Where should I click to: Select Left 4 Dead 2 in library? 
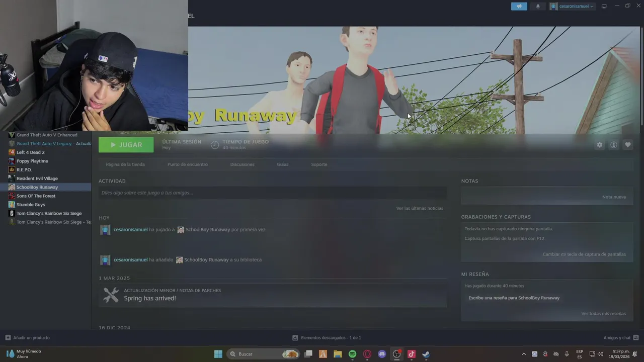[31, 152]
